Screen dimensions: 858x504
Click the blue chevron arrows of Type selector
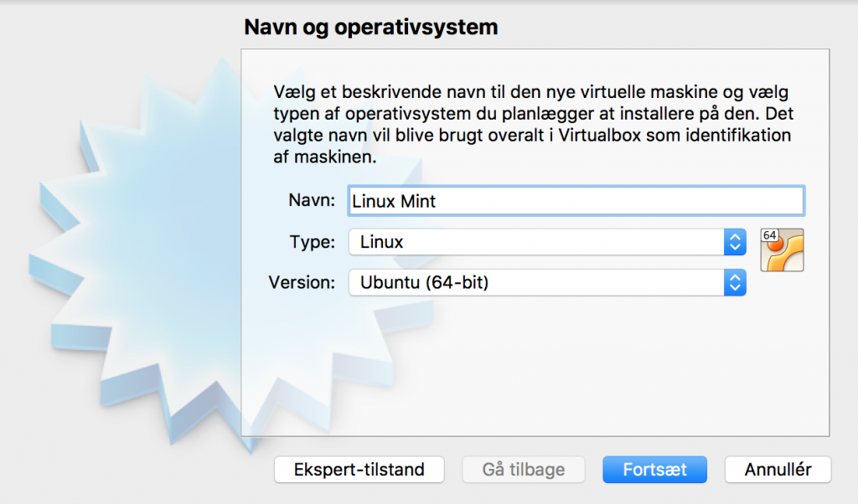point(734,243)
